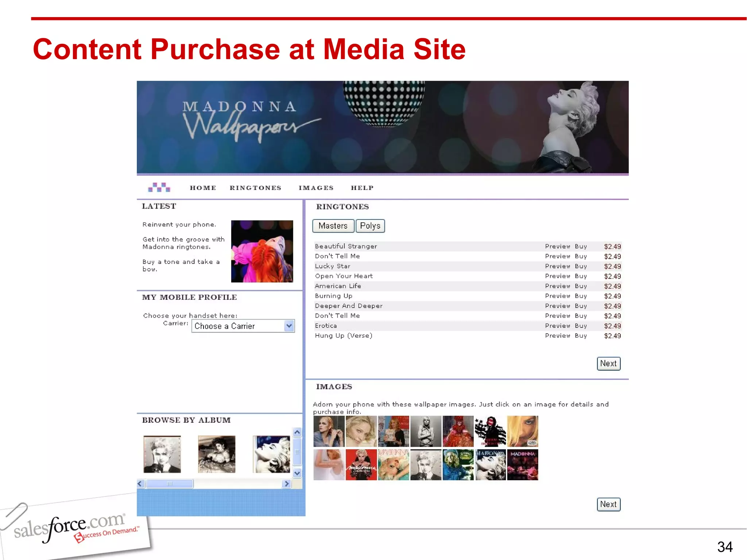Open the HOME menu item
The image size is (747, 560).
203,188
